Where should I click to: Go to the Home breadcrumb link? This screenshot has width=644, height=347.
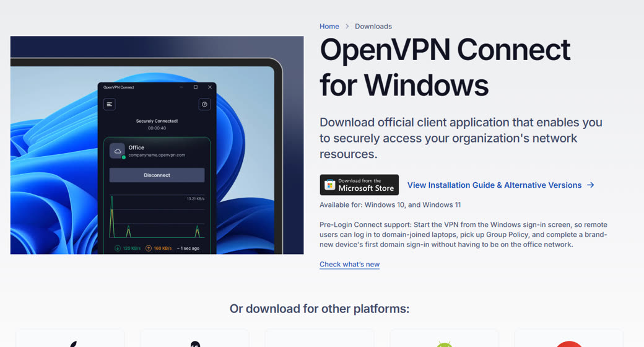329,26
